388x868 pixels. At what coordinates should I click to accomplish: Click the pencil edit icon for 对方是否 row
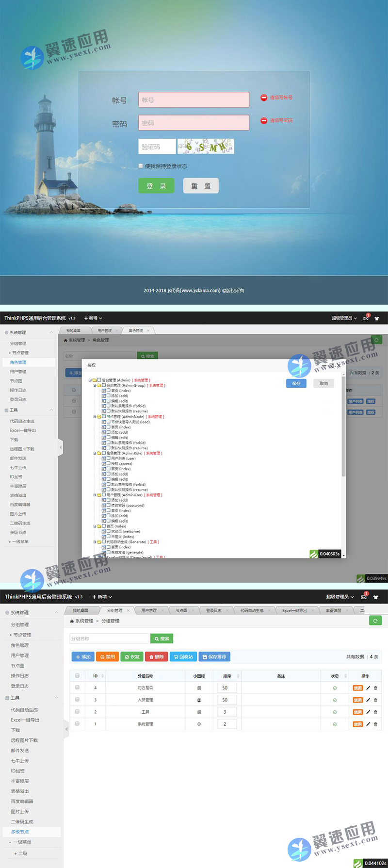coord(368,688)
